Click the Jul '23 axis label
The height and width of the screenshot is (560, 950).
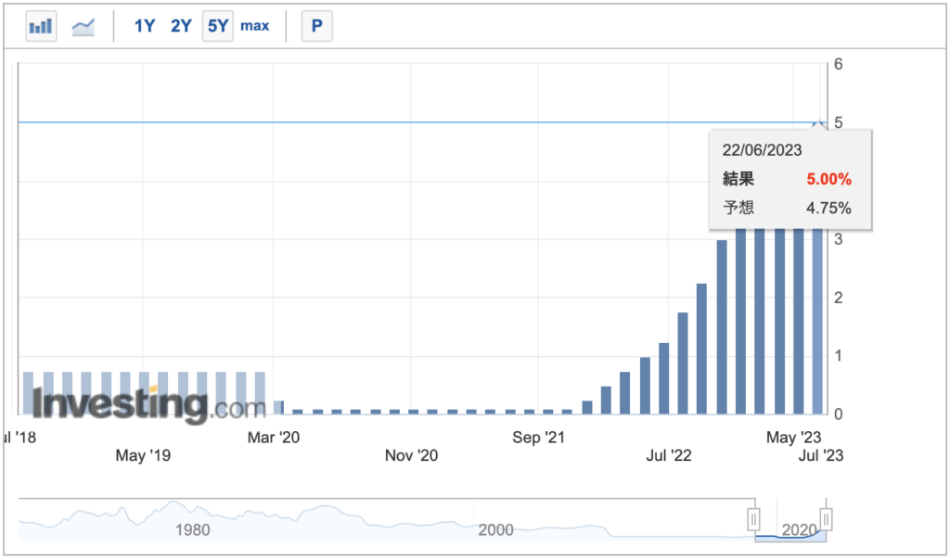click(820, 455)
